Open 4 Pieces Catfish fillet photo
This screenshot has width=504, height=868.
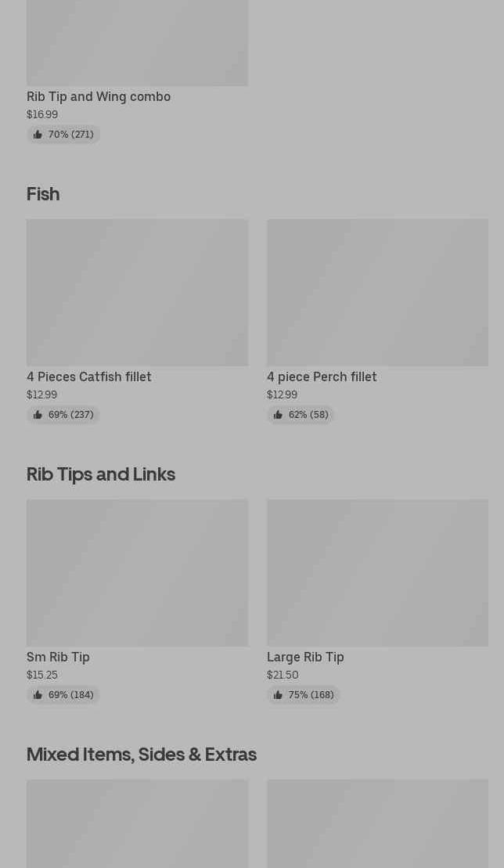pos(137,292)
